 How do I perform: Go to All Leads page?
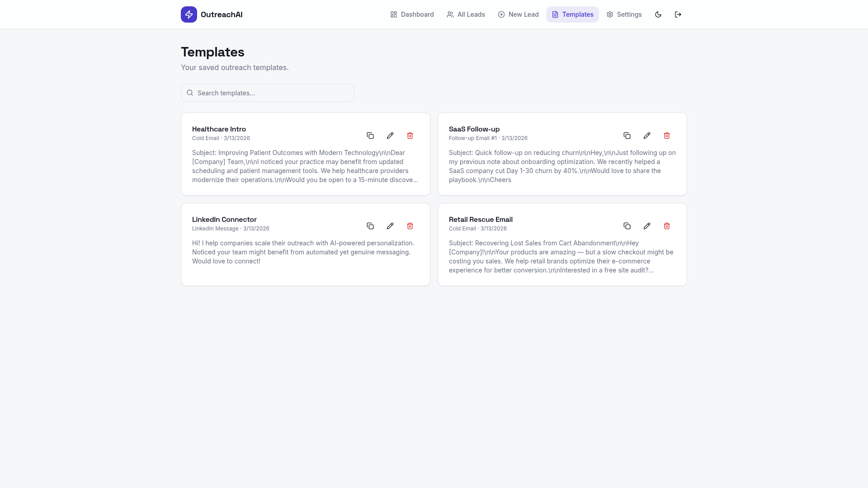(466, 14)
